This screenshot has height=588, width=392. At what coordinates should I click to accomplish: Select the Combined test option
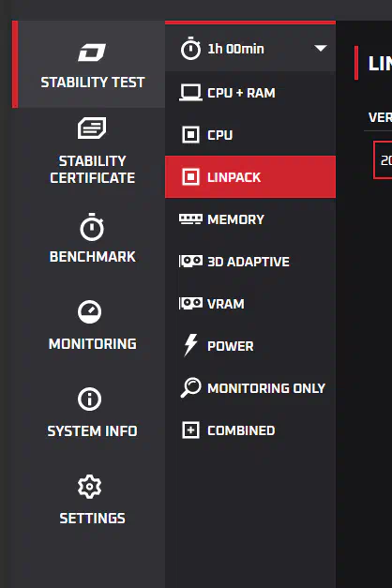(x=250, y=430)
